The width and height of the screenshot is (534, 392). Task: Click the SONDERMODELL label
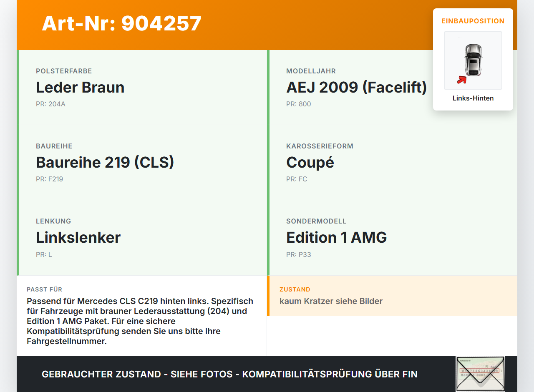coord(316,221)
